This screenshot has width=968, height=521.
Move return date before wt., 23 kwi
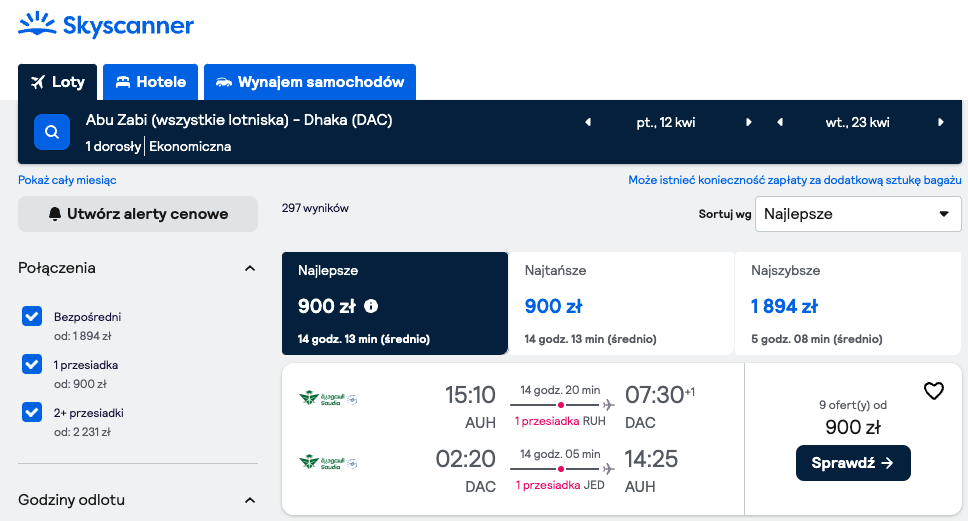click(x=780, y=122)
